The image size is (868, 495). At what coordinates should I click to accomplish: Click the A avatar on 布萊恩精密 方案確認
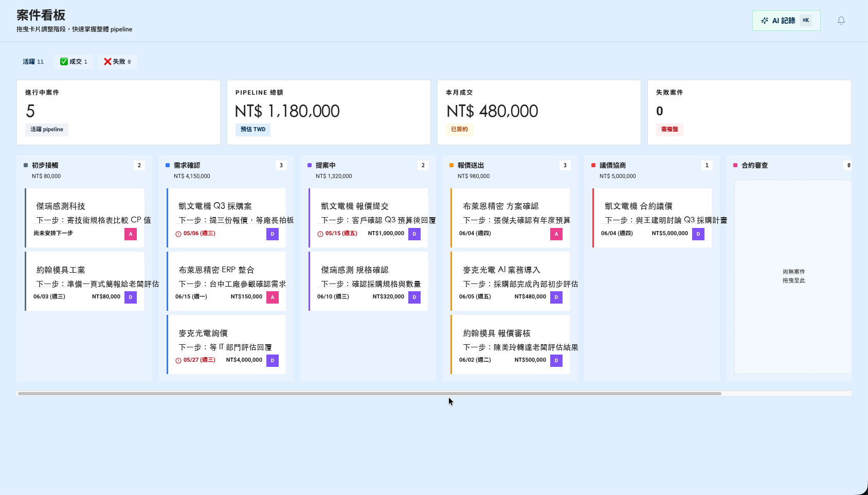[x=556, y=234]
